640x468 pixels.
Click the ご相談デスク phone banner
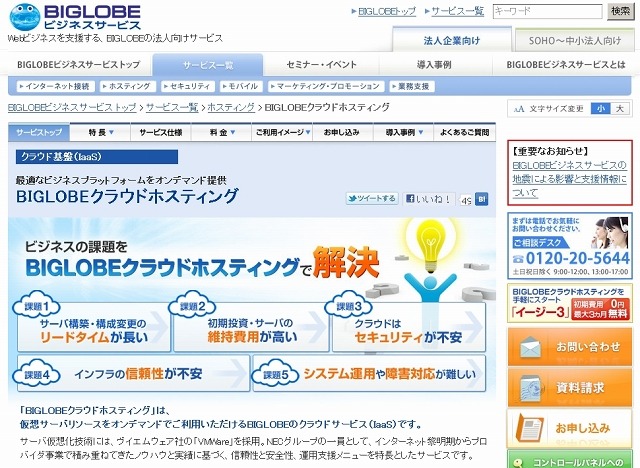[x=570, y=246]
